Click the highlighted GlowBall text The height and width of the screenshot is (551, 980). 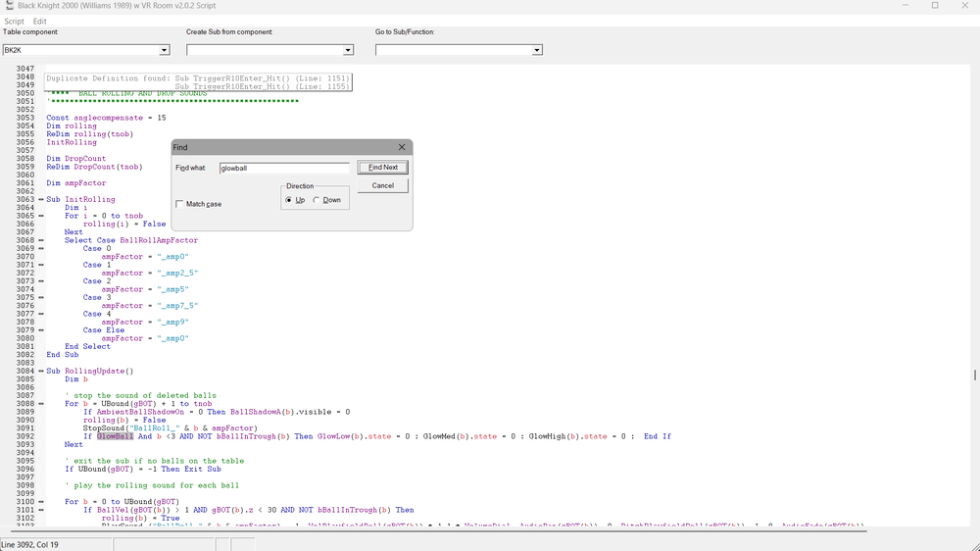tap(115, 436)
